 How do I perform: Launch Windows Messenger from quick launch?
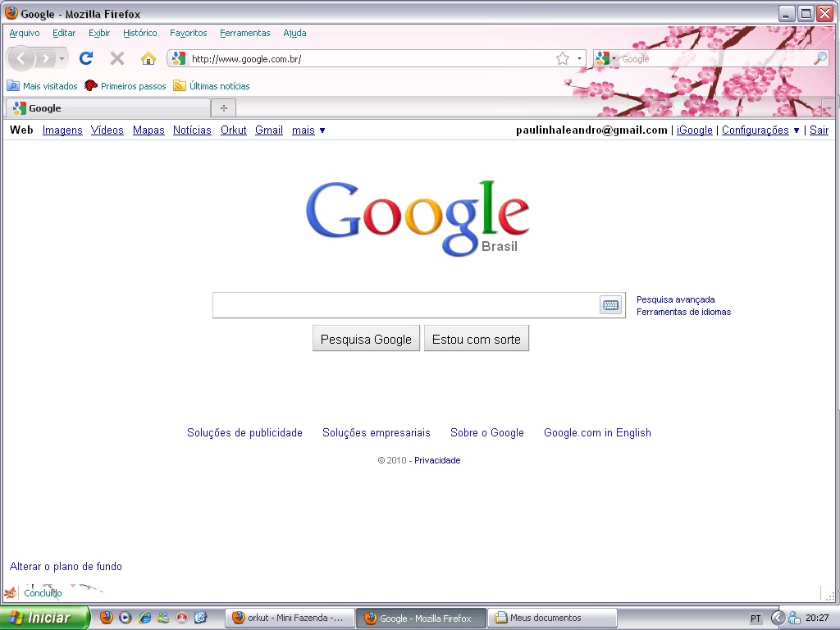click(x=163, y=618)
